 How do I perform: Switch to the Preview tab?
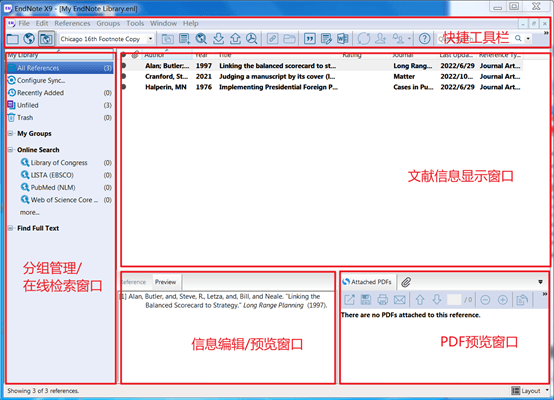point(165,282)
